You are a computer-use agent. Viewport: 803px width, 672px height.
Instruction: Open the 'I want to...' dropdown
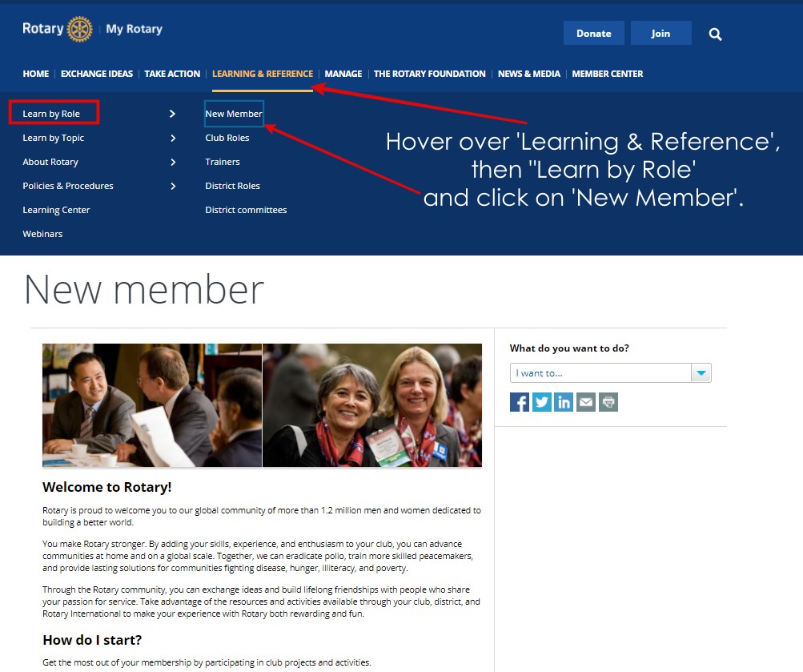(701, 372)
